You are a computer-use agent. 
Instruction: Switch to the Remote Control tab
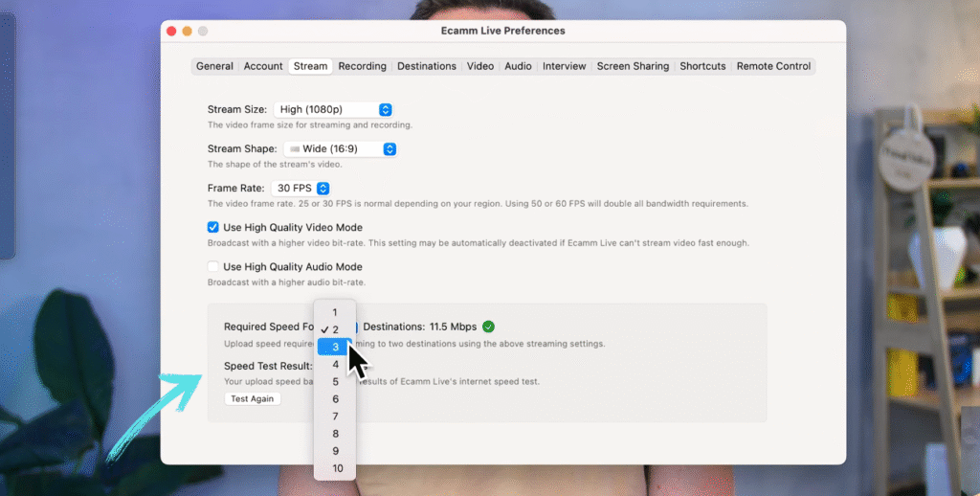point(773,66)
